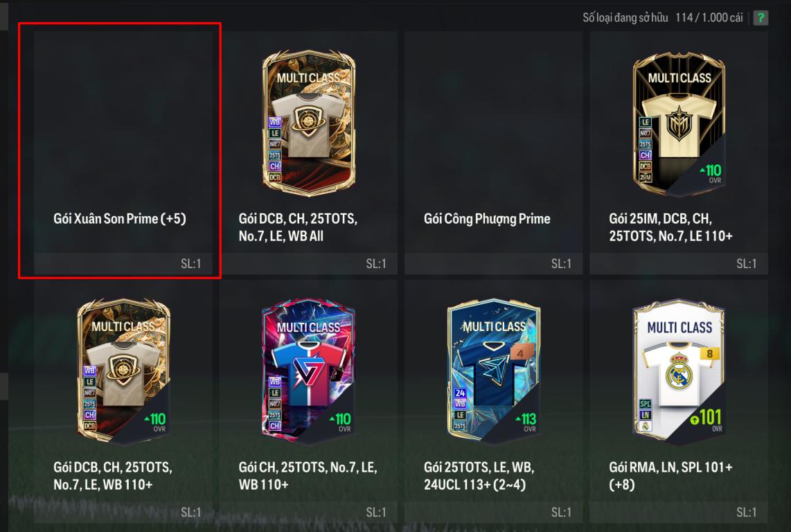Click the SL:1 quantity bar under the Xuân Son pack

coord(123,263)
